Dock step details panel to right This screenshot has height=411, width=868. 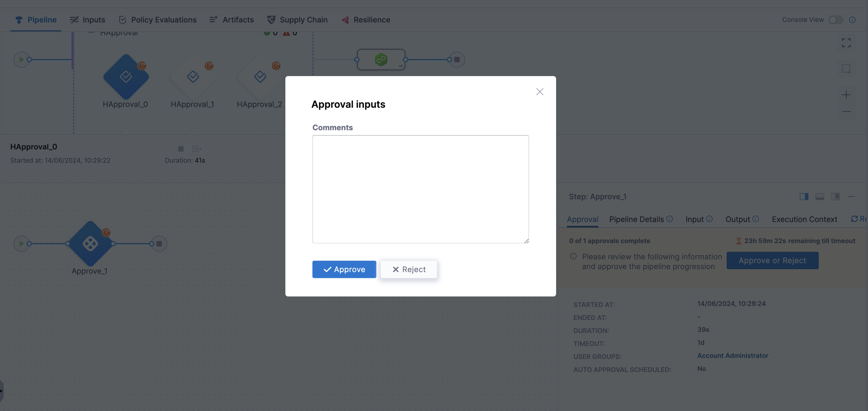[x=804, y=197]
